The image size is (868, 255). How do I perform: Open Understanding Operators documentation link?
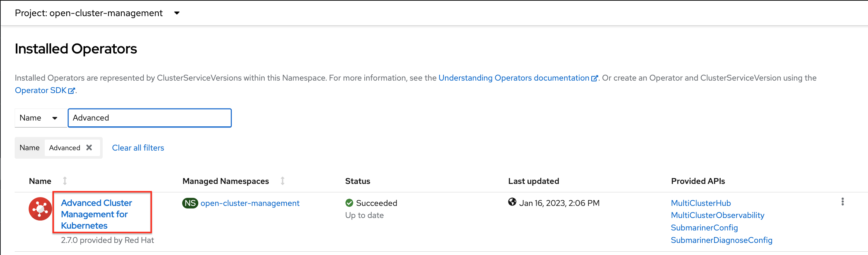click(x=518, y=78)
